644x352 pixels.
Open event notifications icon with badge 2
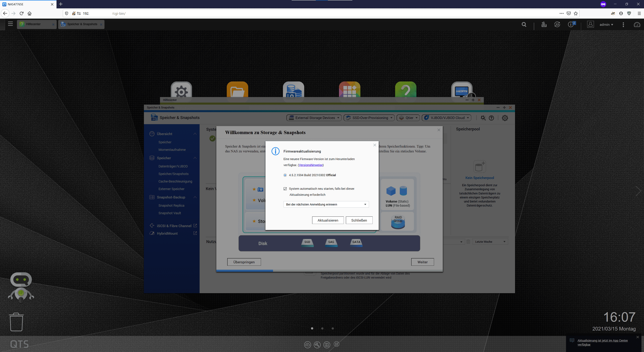pyautogui.click(x=571, y=24)
